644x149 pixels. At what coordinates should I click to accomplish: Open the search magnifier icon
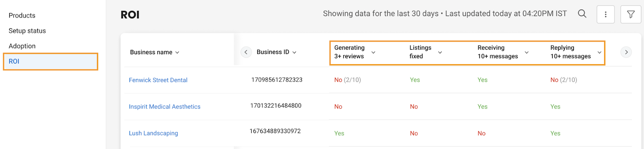click(582, 14)
